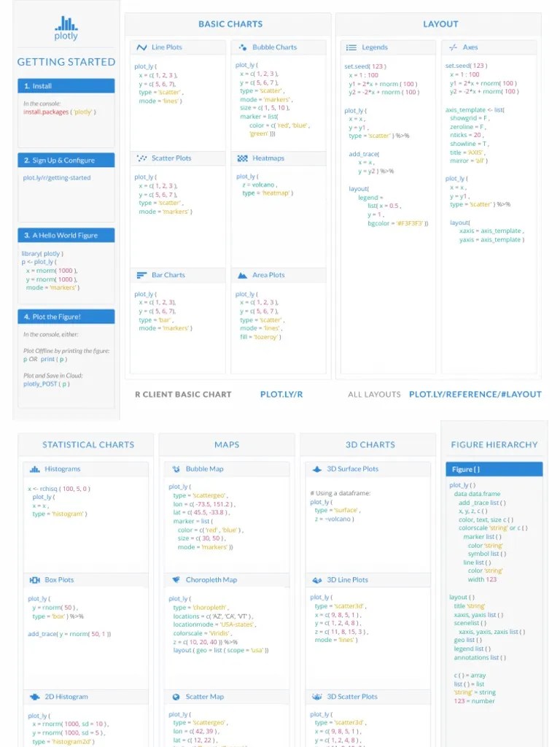Select the 4. Plot the Figure! header
This screenshot has width=560, height=747.
point(66,317)
